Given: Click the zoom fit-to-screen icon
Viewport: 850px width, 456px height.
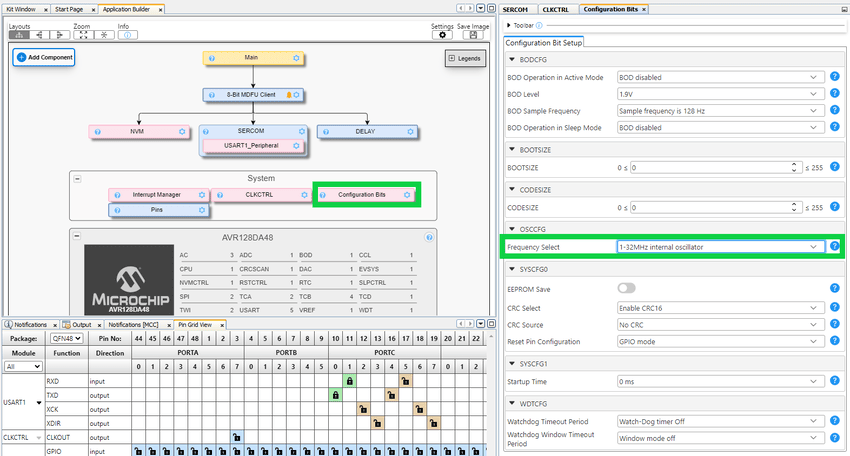Looking at the screenshot, I should pos(83,35).
